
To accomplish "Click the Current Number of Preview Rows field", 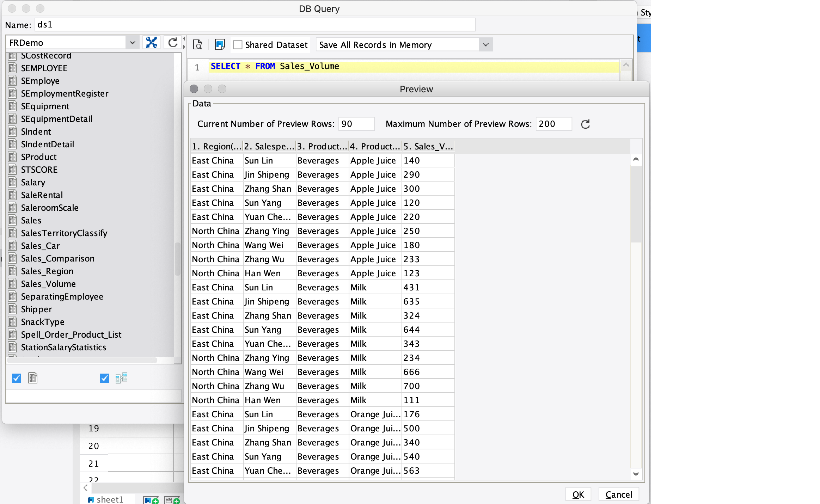I will click(x=356, y=124).
